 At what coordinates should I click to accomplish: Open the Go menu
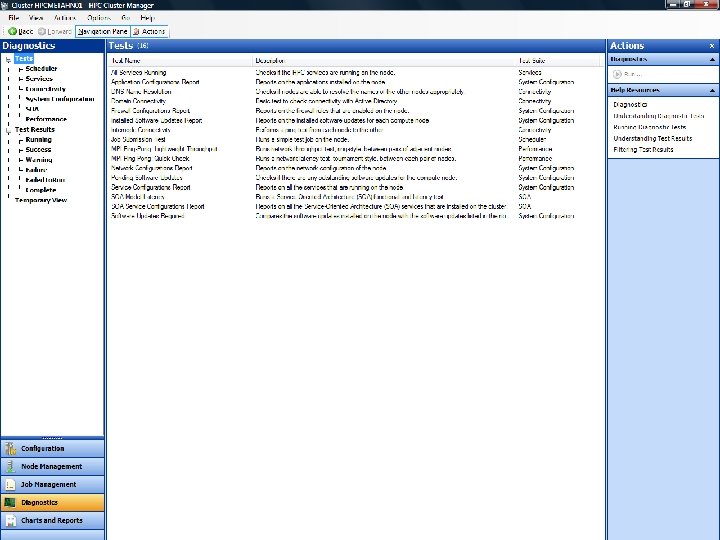[x=126, y=17]
